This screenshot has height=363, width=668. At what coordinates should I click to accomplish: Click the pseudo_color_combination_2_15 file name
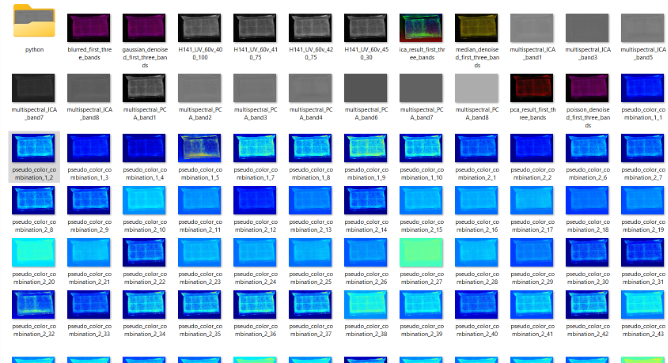point(421,225)
